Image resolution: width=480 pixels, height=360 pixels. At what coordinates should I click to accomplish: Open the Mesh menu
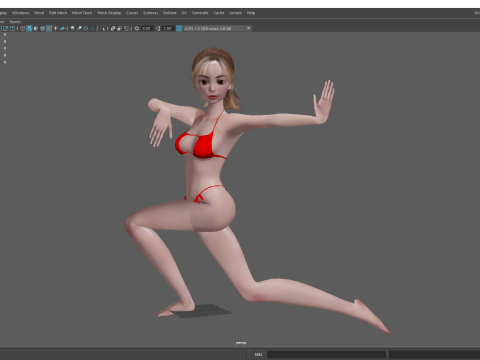[39, 13]
